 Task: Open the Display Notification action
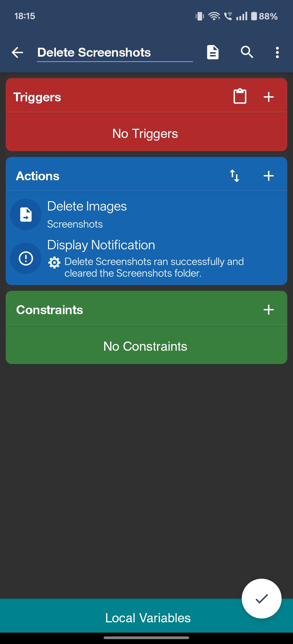click(146, 258)
